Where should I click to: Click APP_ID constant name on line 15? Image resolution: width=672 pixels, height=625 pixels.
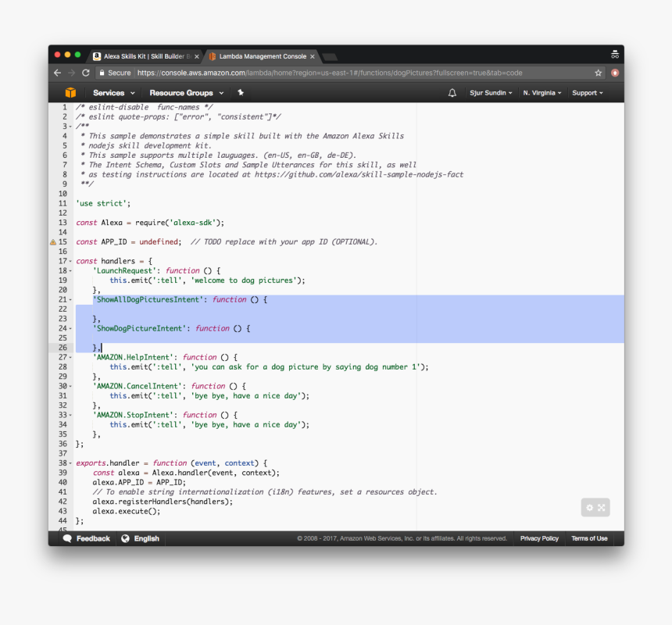114,242
